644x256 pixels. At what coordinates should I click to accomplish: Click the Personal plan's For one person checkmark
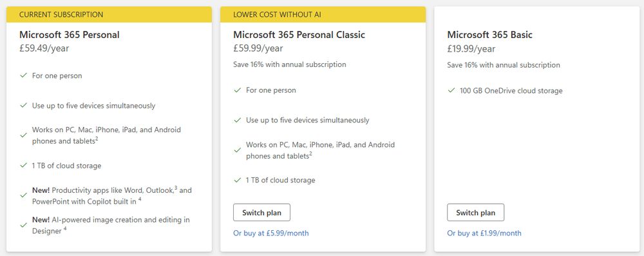[x=23, y=75]
